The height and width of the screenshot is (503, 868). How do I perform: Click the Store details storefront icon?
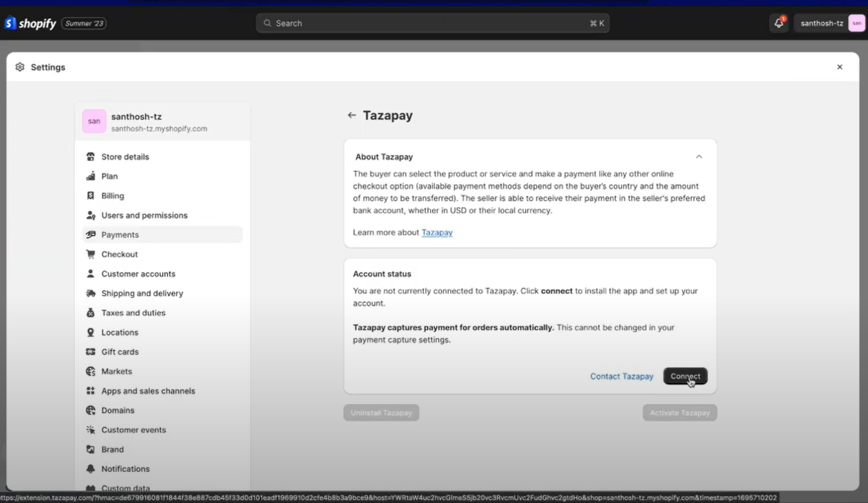coord(91,157)
